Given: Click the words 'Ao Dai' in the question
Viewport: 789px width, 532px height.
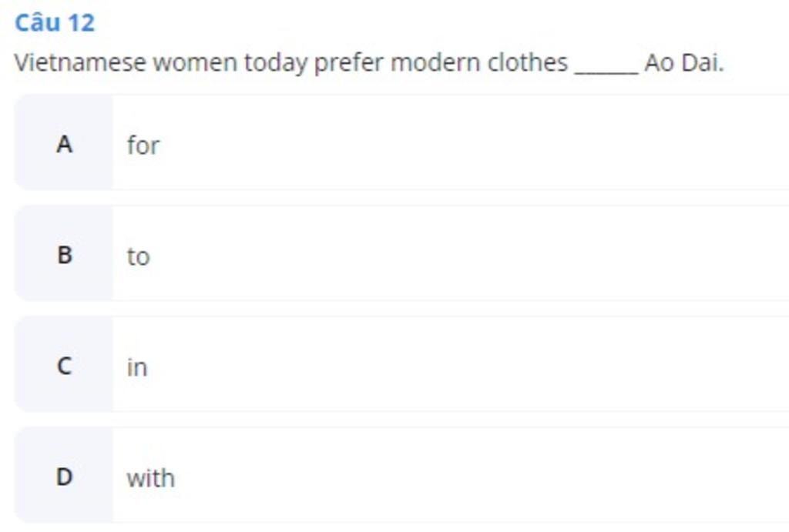Looking at the screenshot, I should 683,63.
